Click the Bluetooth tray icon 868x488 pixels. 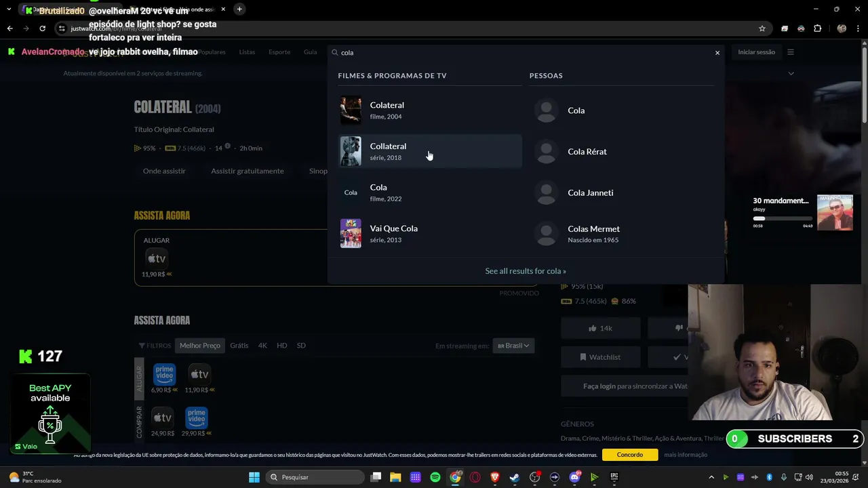pos(769,477)
